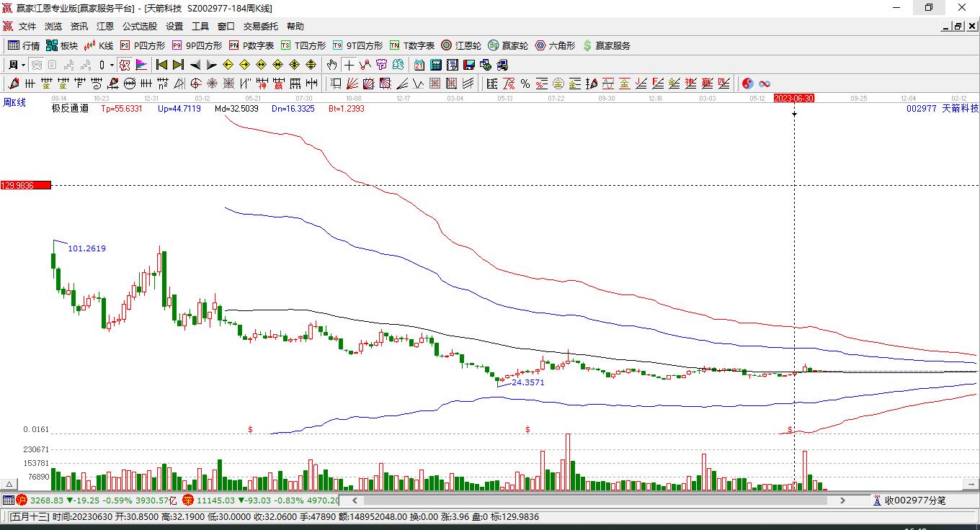This screenshot has width=980, height=530.
Task: Open the 六角形 hexagon tool
Action: click(x=555, y=45)
